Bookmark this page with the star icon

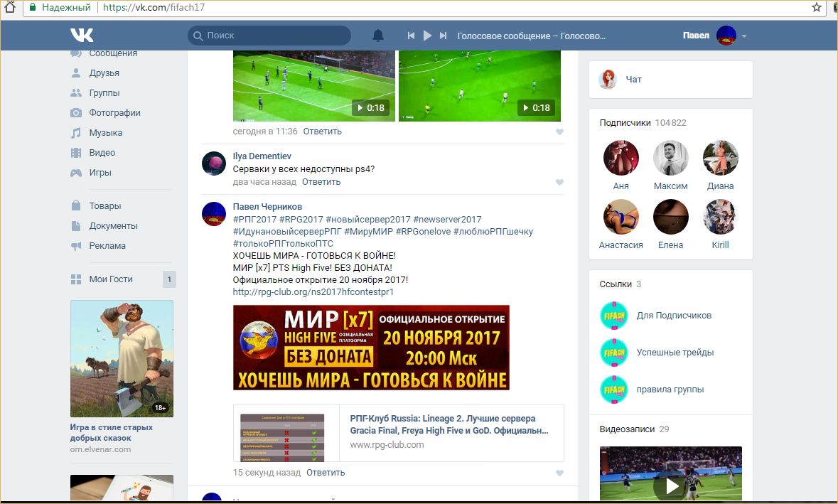tap(816, 8)
